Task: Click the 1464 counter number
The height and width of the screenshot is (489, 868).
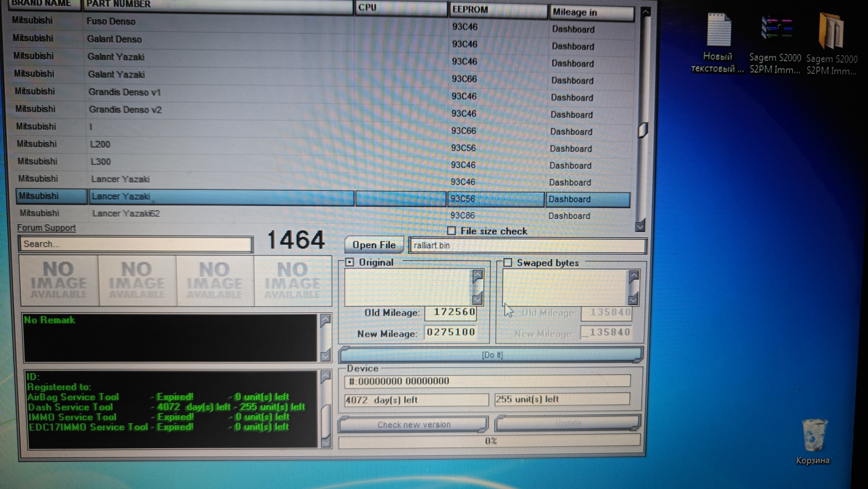Action: [x=296, y=240]
